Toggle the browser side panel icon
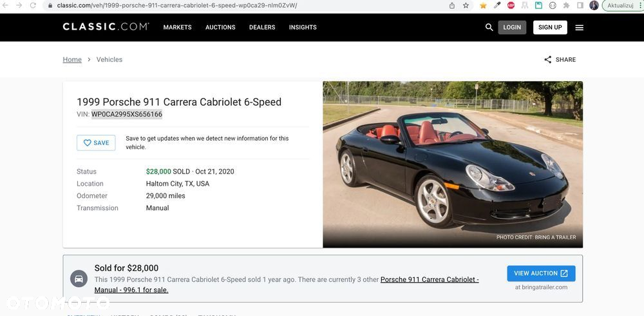Viewport: 644px width, 316px height. (x=580, y=5)
